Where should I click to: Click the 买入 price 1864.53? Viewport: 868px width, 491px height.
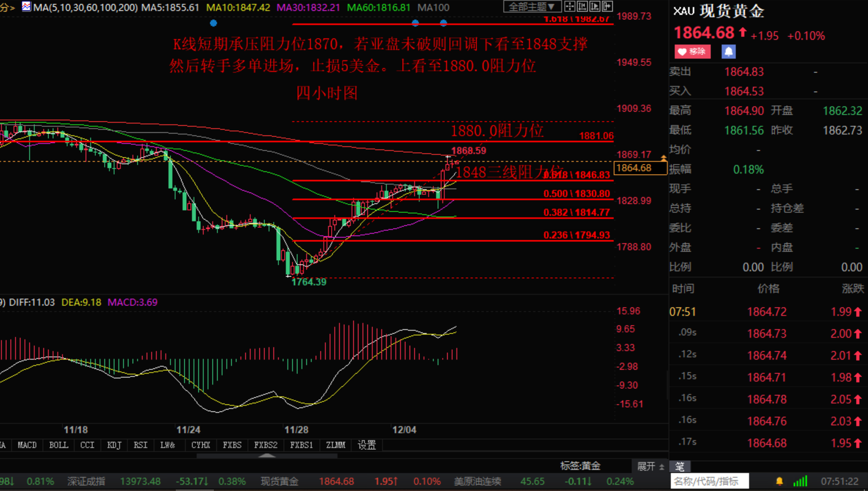[x=744, y=91]
